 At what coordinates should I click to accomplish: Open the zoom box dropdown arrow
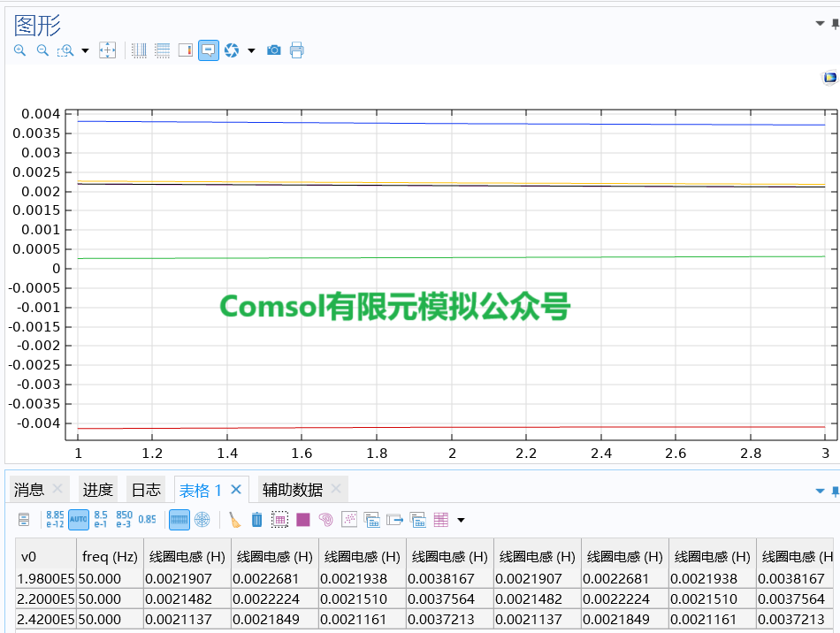(x=85, y=51)
